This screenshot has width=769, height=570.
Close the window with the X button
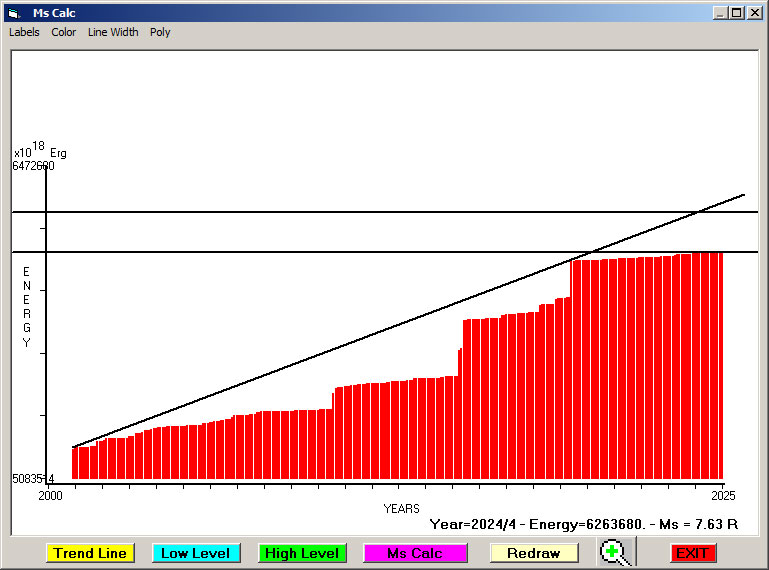(754, 13)
